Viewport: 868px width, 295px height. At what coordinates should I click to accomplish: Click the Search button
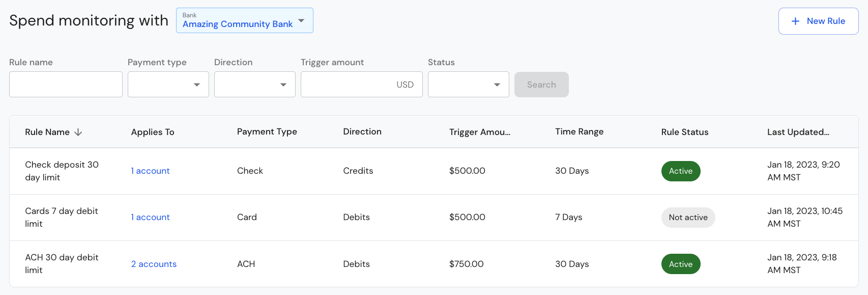[x=541, y=85]
